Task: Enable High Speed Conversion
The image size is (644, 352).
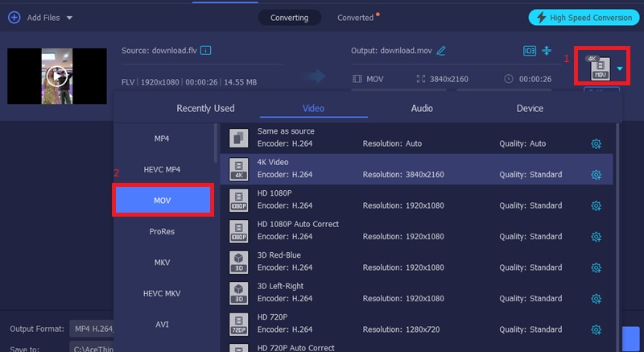Action: coord(584,18)
